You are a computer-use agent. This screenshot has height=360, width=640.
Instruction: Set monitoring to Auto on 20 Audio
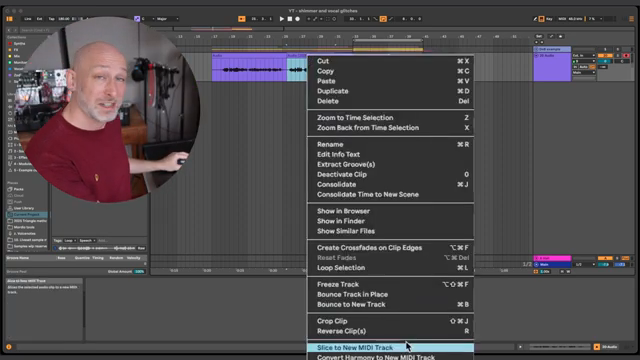(x=584, y=67)
